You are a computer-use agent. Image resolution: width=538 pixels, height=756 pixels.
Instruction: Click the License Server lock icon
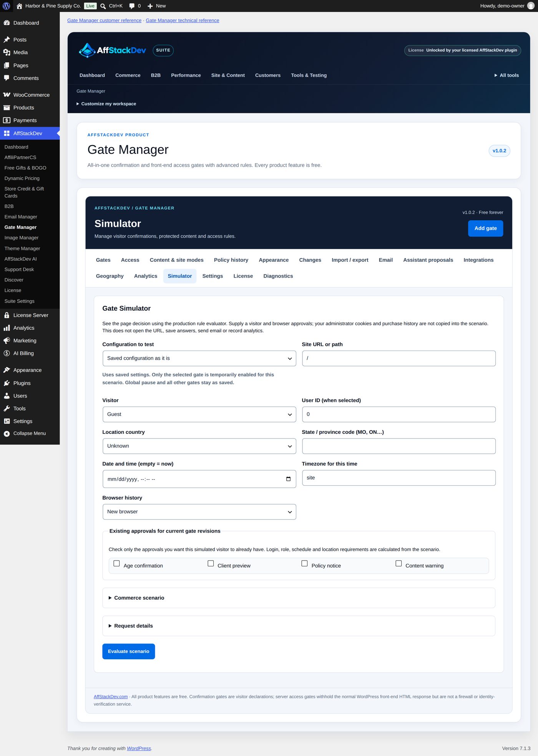[x=7, y=315]
